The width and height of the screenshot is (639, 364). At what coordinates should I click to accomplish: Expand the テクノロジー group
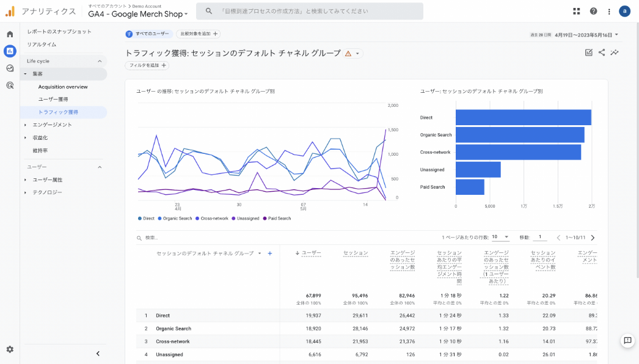pos(25,192)
